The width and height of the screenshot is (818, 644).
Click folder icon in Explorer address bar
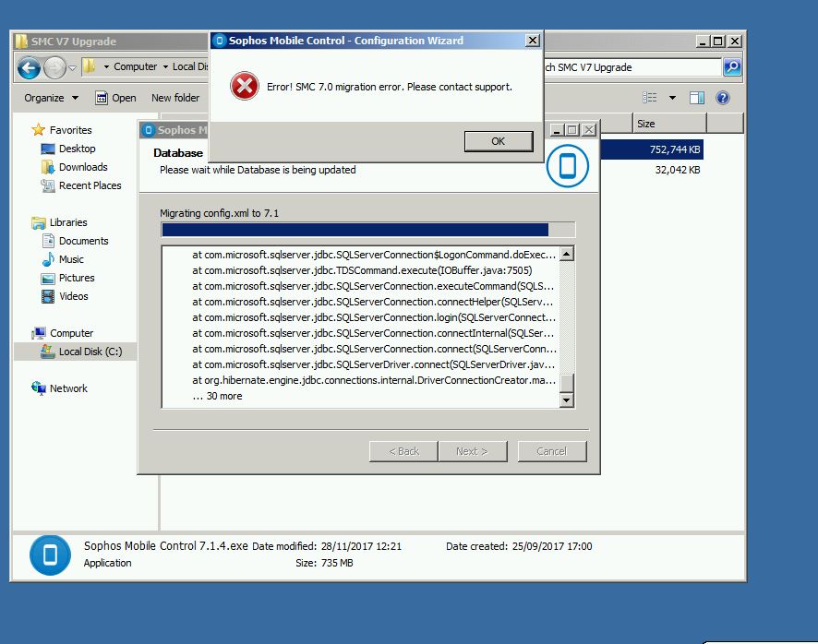point(90,66)
